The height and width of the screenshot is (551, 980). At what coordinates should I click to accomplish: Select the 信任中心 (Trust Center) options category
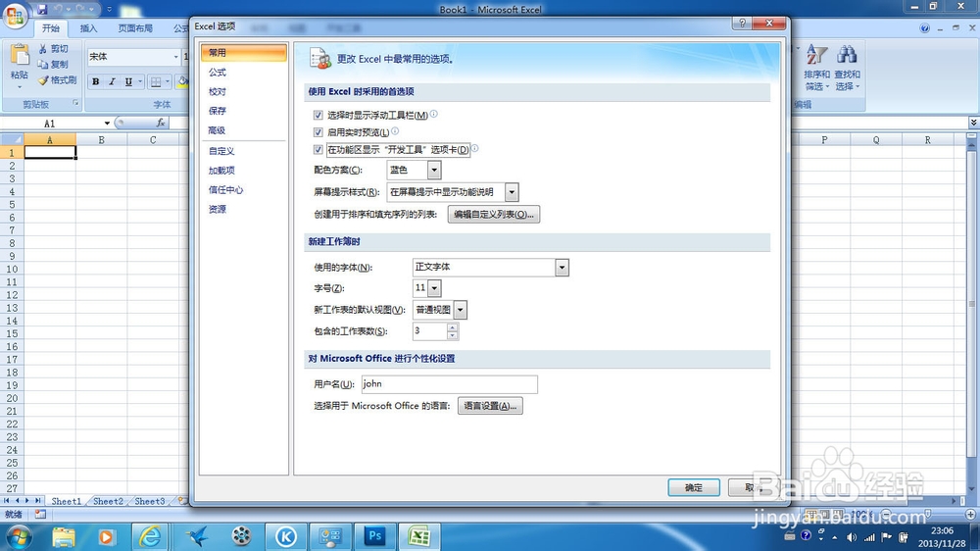click(225, 189)
